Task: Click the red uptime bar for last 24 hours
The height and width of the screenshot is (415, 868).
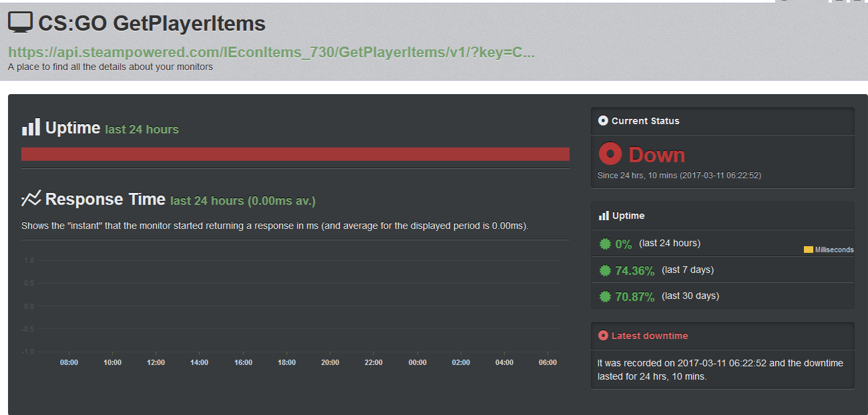Action: point(295,154)
